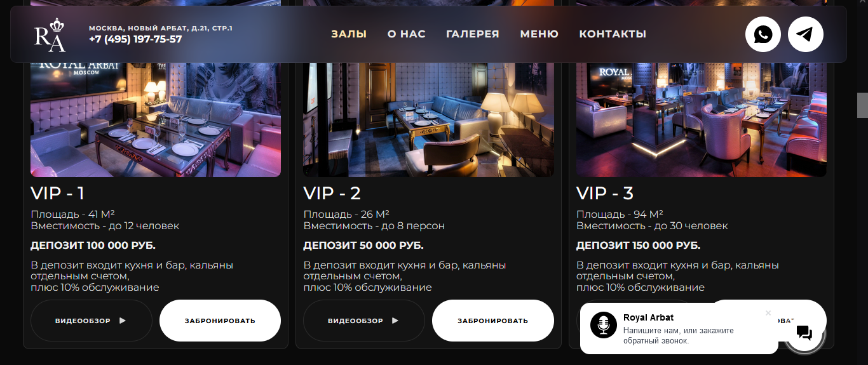This screenshot has width=868, height=365.
Task: Play VIP - 2 video overview
Action: [x=364, y=321]
